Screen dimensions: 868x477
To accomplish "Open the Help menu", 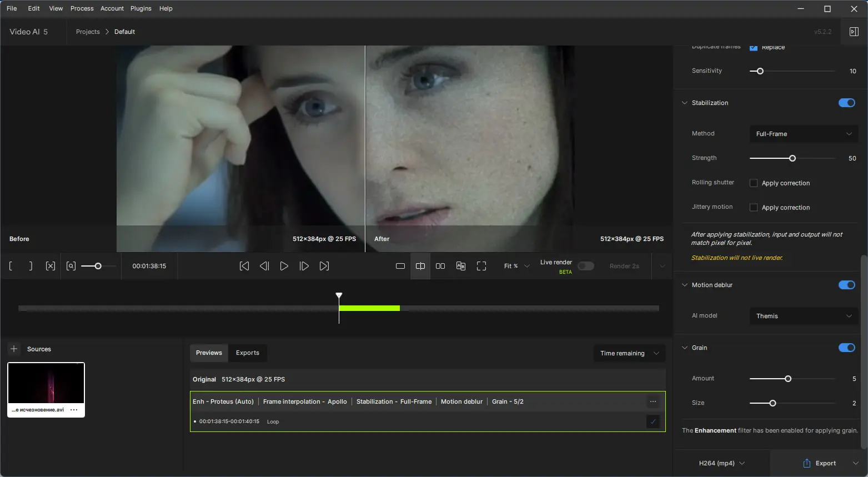I will point(166,8).
